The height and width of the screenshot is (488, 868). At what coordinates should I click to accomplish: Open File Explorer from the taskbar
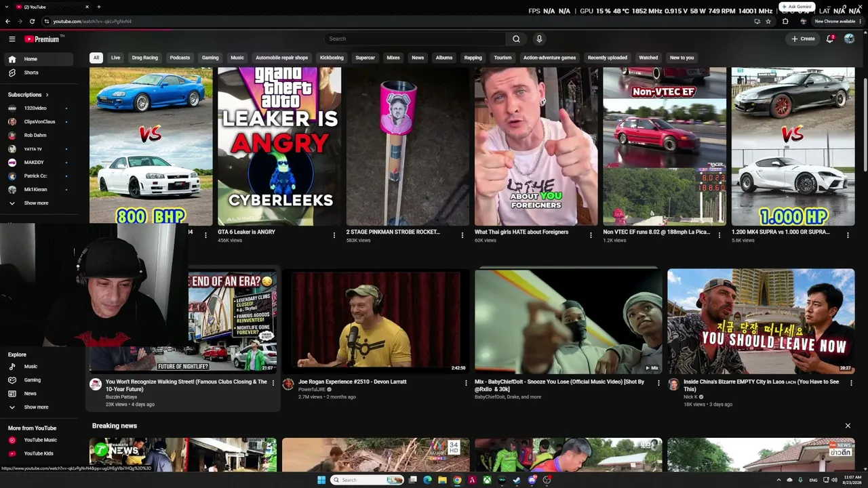[x=442, y=480]
